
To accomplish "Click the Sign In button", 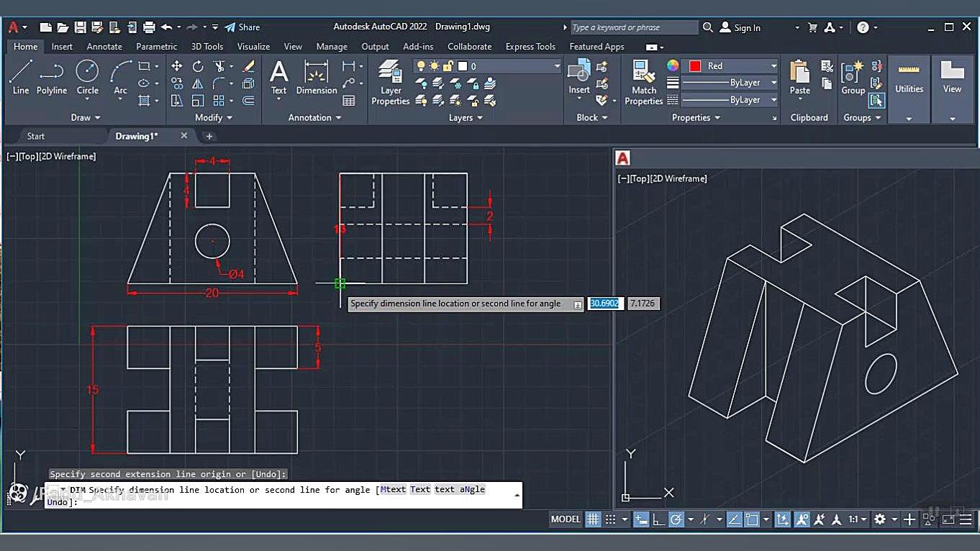I will (740, 27).
